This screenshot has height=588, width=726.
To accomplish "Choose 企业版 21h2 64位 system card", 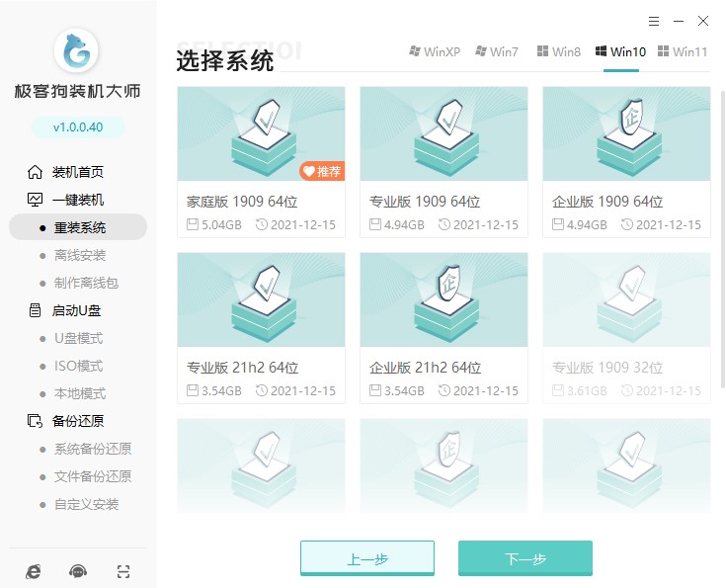I will click(x=444, y=328).
